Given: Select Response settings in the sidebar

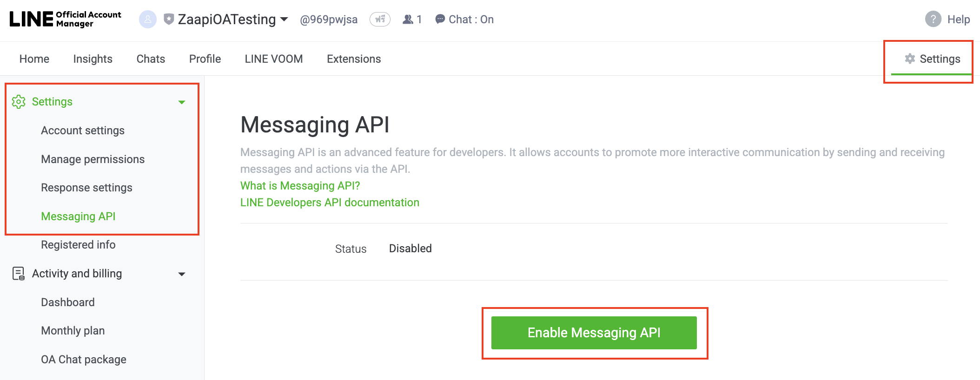Looking at the screenshot, I should [x=86, y=188].
